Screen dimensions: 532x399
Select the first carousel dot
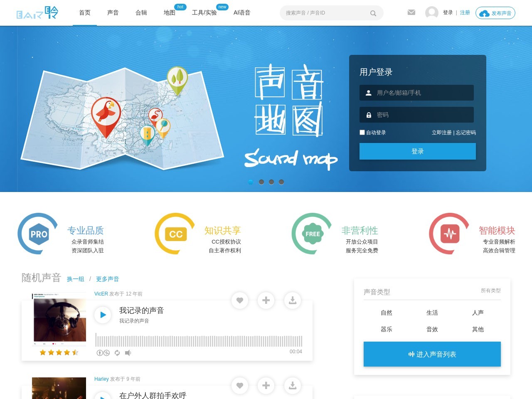tap(251, 182)
